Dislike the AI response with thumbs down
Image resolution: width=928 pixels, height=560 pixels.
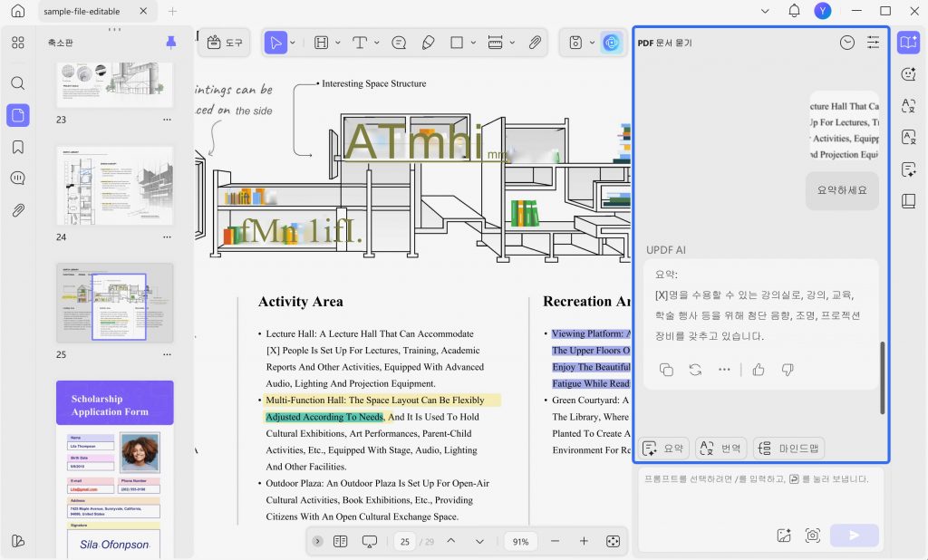coord(788,370)
